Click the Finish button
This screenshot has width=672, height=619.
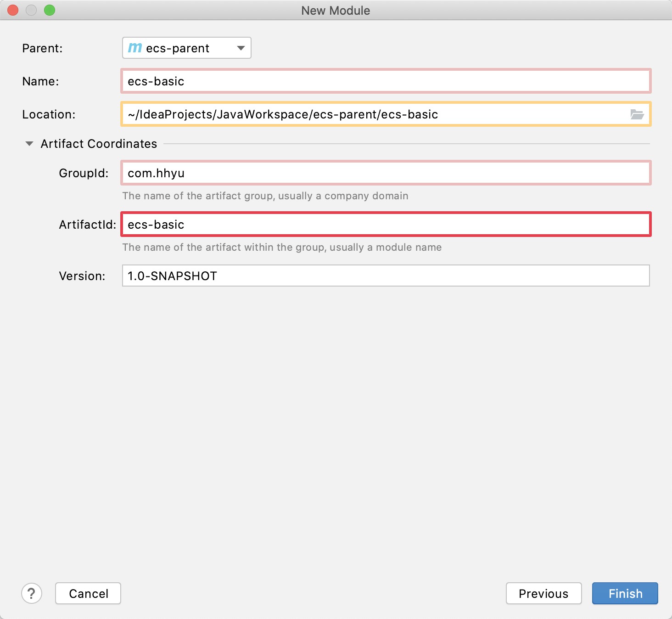tap(625, 593)
